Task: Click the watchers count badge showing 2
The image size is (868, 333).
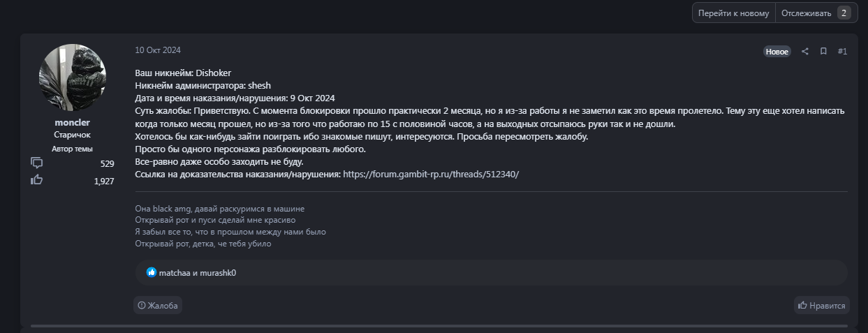Action: point(844,13)
